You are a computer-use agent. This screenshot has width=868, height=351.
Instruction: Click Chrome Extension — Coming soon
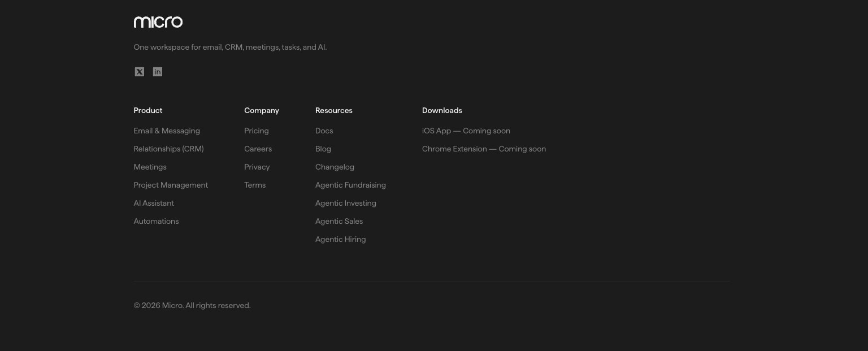484,149
